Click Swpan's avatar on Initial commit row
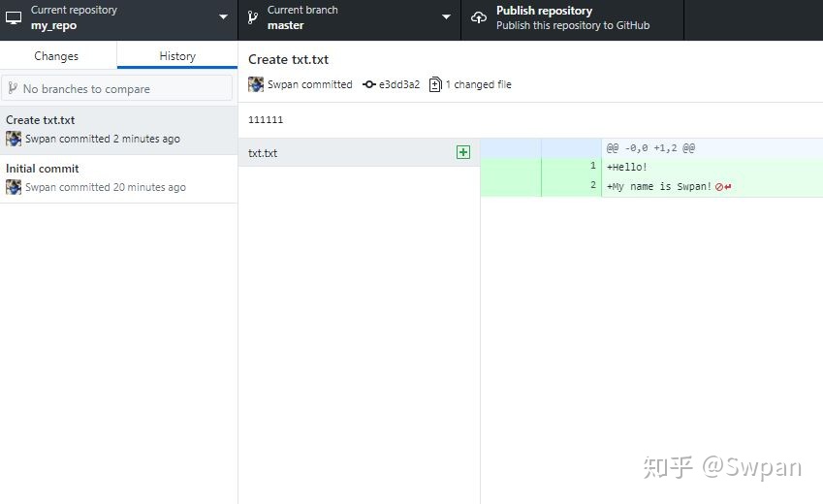This screenshot has width=823, height=504. pyautogui.click(x=14, y=187)
